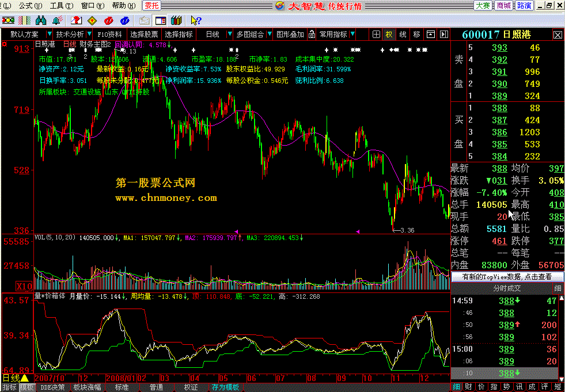Open F10资料 information
Image resolution: width=565 pixels, height=392 pixels.
pos(109,35)
